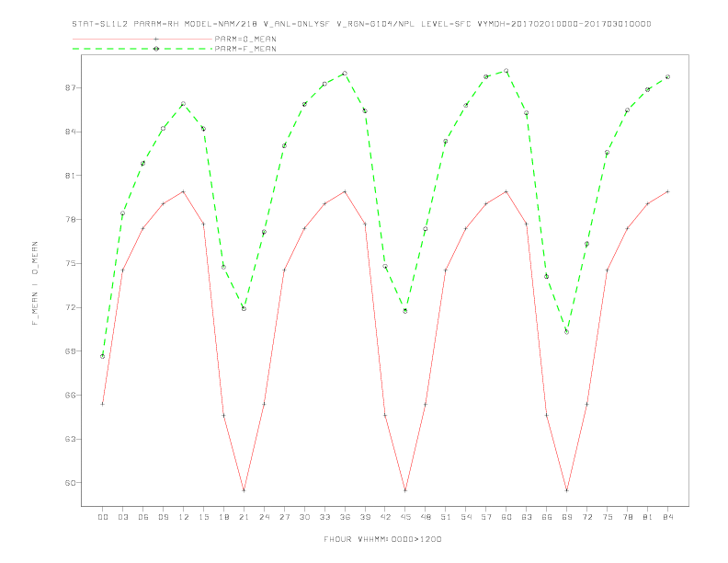Click the y-axis tick label 69
728x563 pixels.
71,351
